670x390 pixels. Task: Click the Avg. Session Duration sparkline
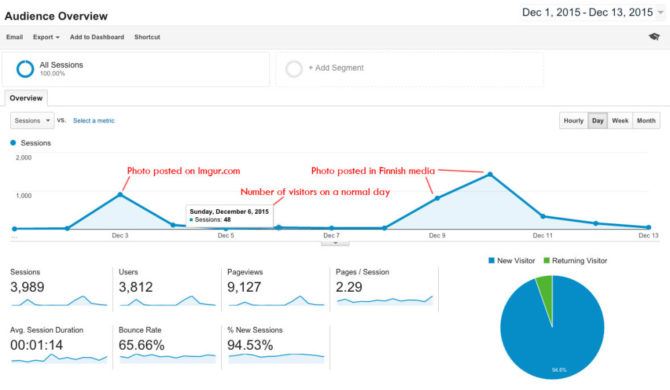[x=59, y=358]
